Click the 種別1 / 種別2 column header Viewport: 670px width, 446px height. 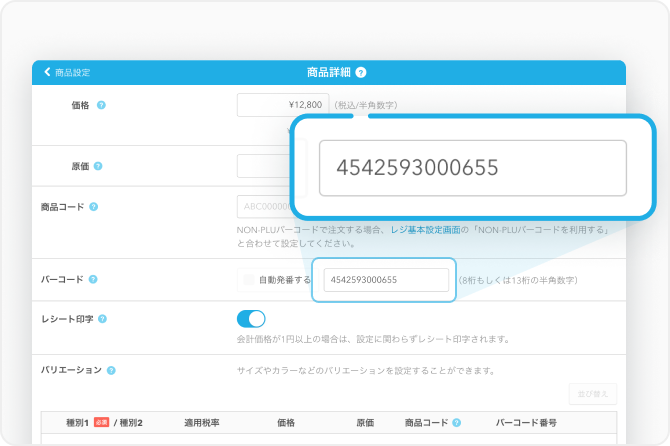click(x=104, y=423)
